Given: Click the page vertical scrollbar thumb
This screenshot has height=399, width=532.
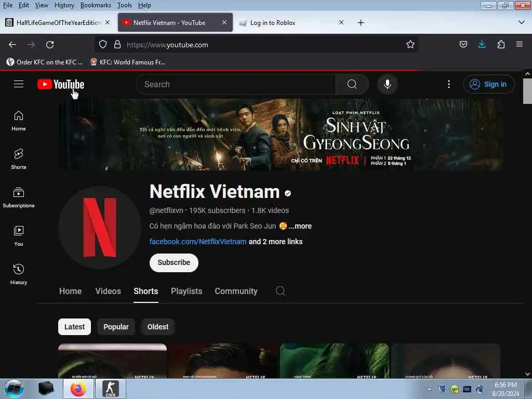Looking at the screenshot, I should [527, 91].
